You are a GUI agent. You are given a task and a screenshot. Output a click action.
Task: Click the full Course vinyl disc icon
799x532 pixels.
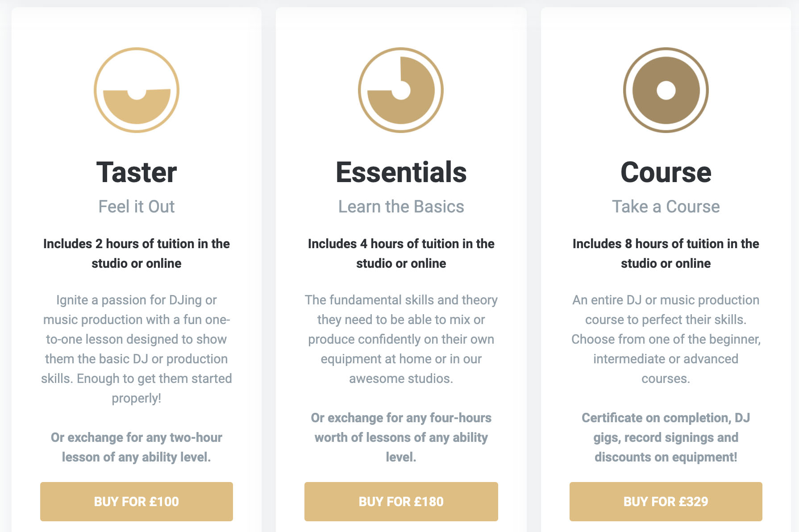coord(666,90)
